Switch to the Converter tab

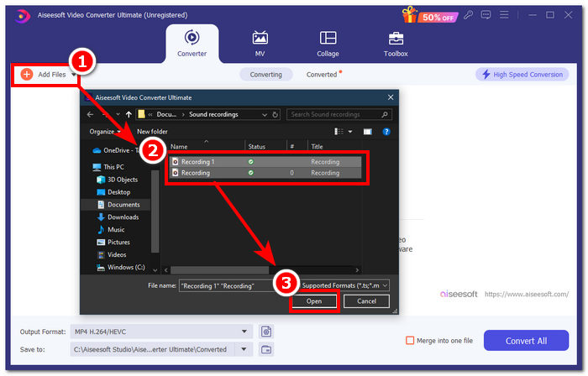(x=192, y=44)
